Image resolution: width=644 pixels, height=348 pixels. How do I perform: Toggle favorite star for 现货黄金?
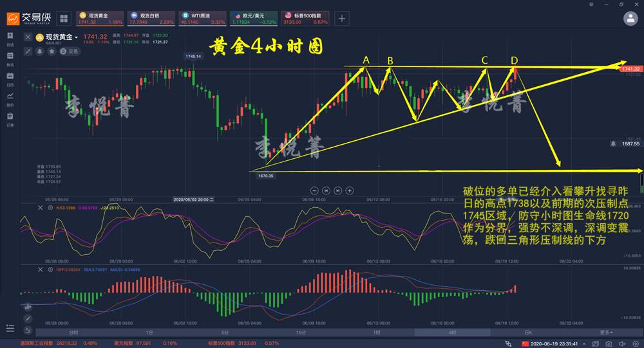pos(52,51)
